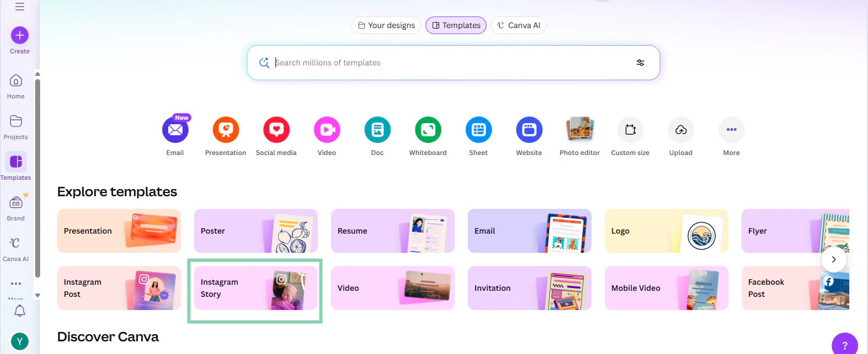This screenshot has height=354, width=868.
Task: Choose the Presentation design type icon
Action: 226,130
